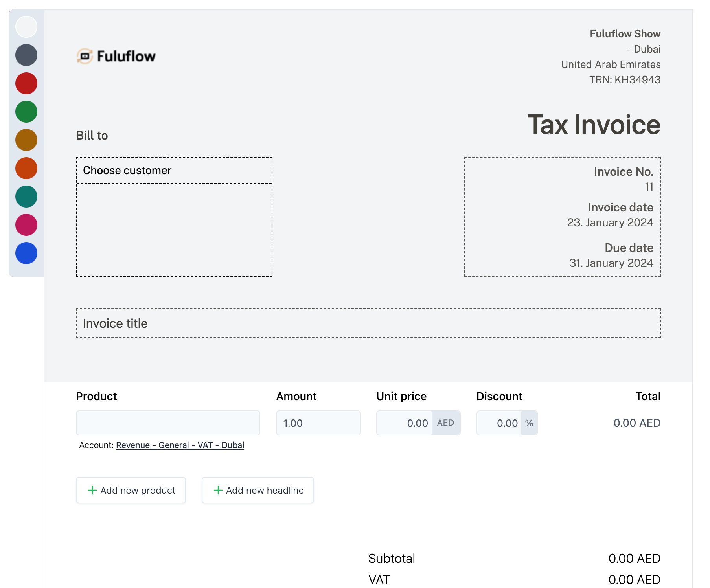Select the green color swatch
Viewport: 710px width, 588px height.
point(26,112)
